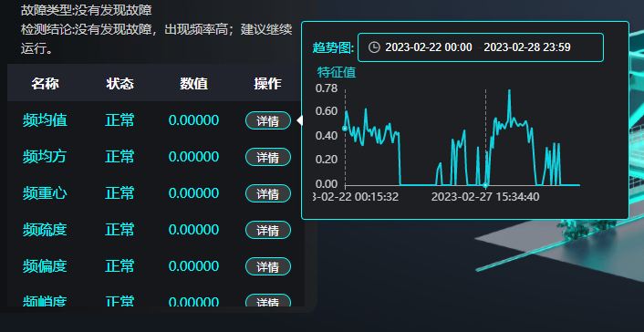Click the clock icon in date range

pos(374,47)
